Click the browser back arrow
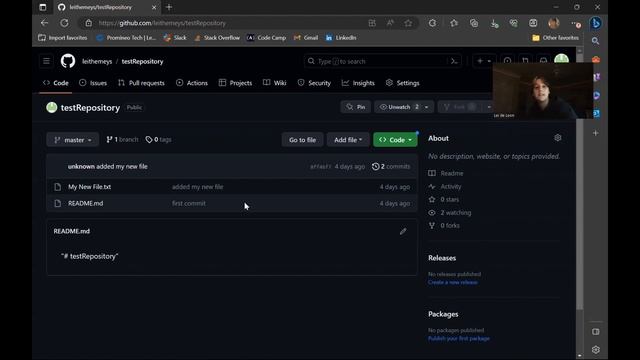Image resolution: width=640 pixels, height=360 pixels. click(x=44, y=23)
